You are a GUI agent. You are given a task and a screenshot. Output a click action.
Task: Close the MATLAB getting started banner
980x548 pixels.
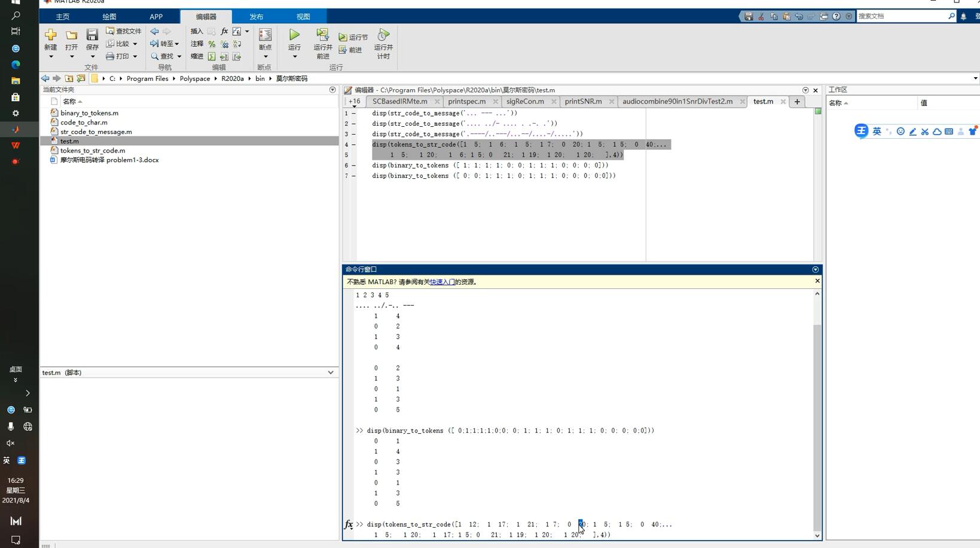coord(817,281)
